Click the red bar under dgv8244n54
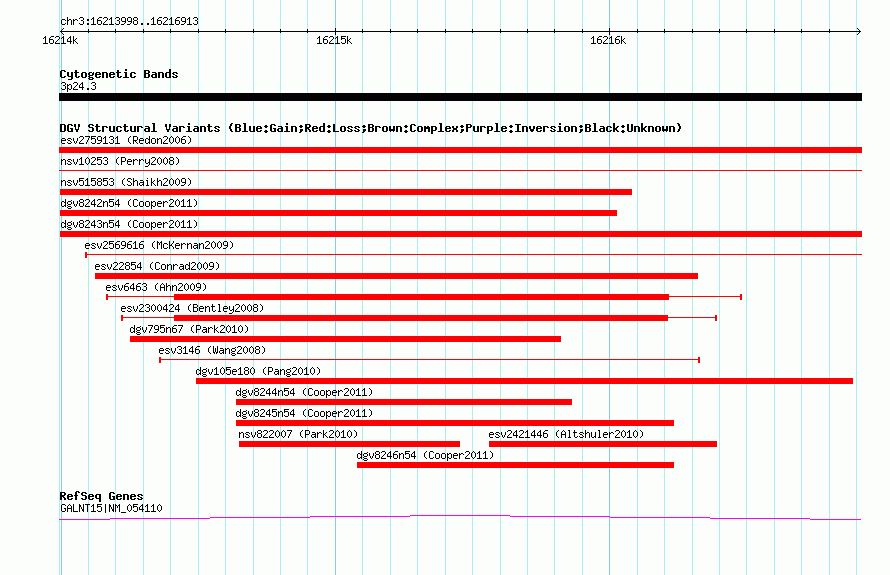The image size is (890, 575). pos(404,402)
